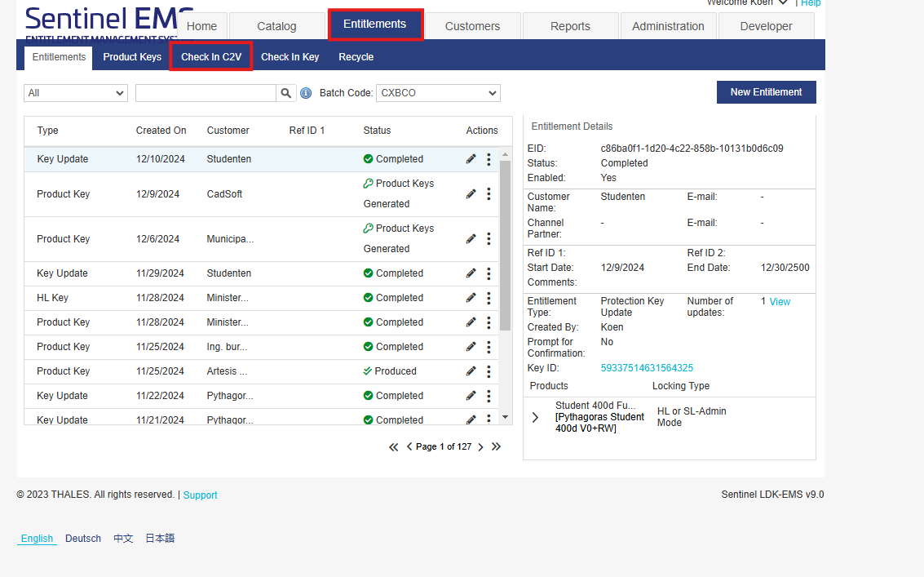Open the Welcome Koen user menu
The image size is (924, 577).
point(747,2)
